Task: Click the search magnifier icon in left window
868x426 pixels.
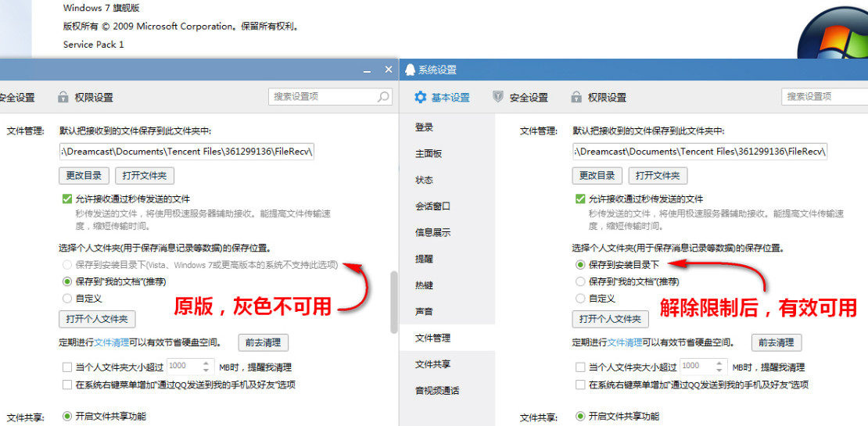Action: pos(383,97)
